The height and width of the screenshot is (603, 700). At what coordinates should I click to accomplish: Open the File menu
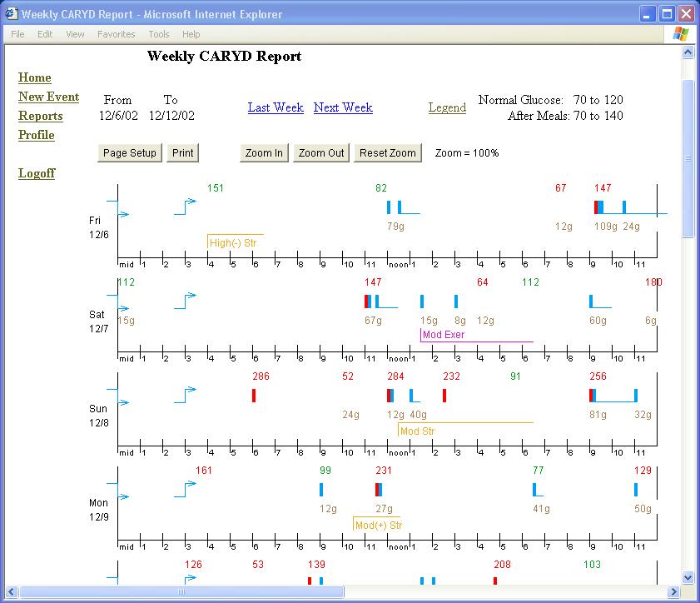click(17, 34)
